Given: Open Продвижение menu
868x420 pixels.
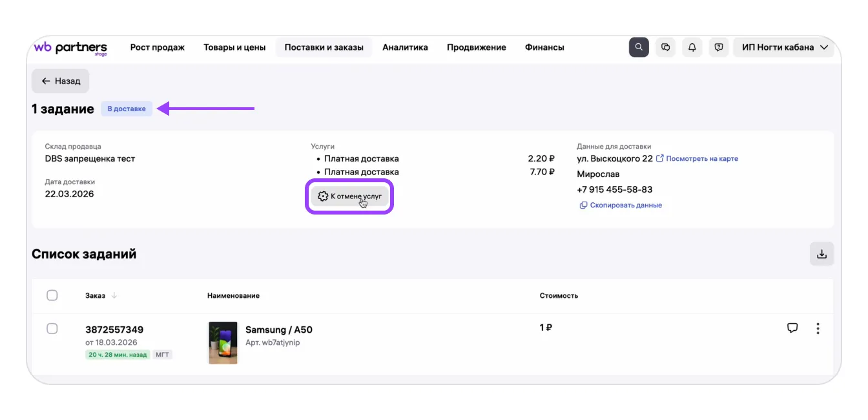Looking at the screenshot, I should (x=477, y=47).
